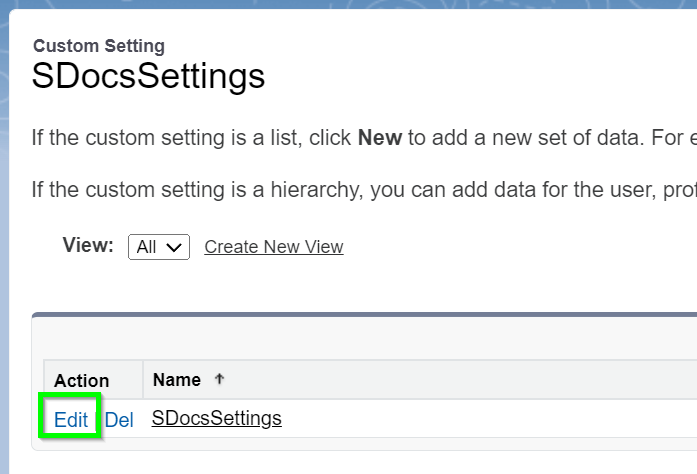Select the SDocsSettings page title text
Screen dimensions: 697x474
[x=148, y=76]
